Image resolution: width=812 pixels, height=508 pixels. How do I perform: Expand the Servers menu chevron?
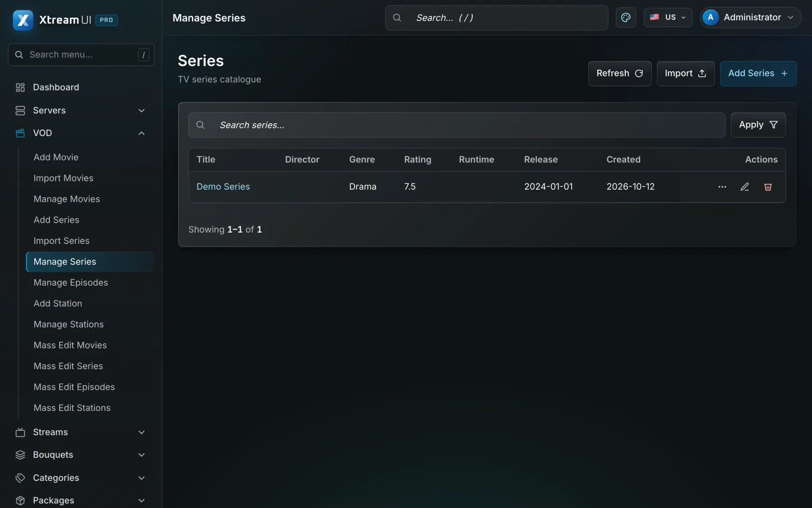pyautogui.click(x=141, y=110)
